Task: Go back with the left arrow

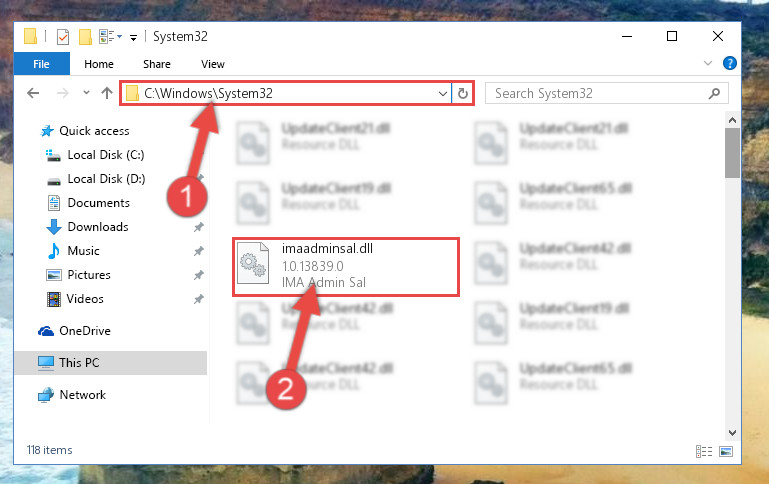Action: point(33,93)
